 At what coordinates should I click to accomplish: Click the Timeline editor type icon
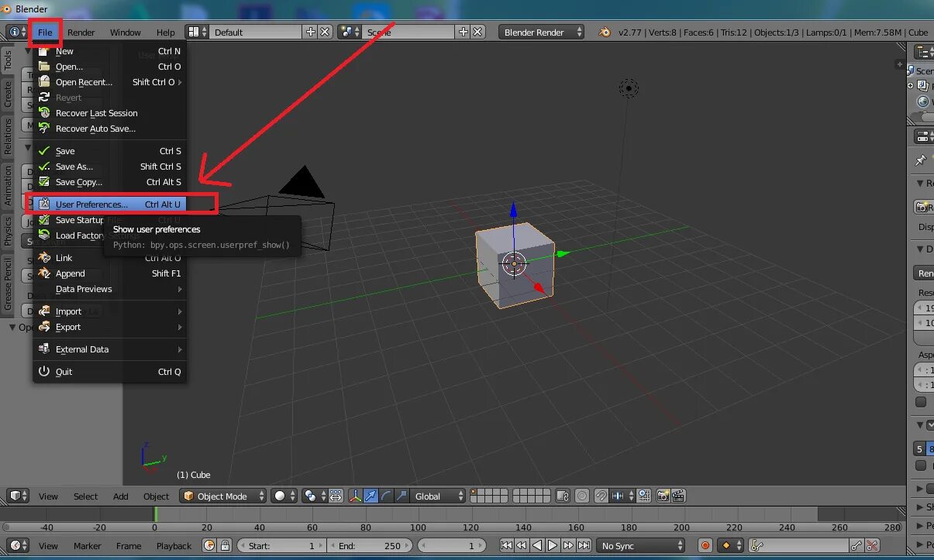19,546
